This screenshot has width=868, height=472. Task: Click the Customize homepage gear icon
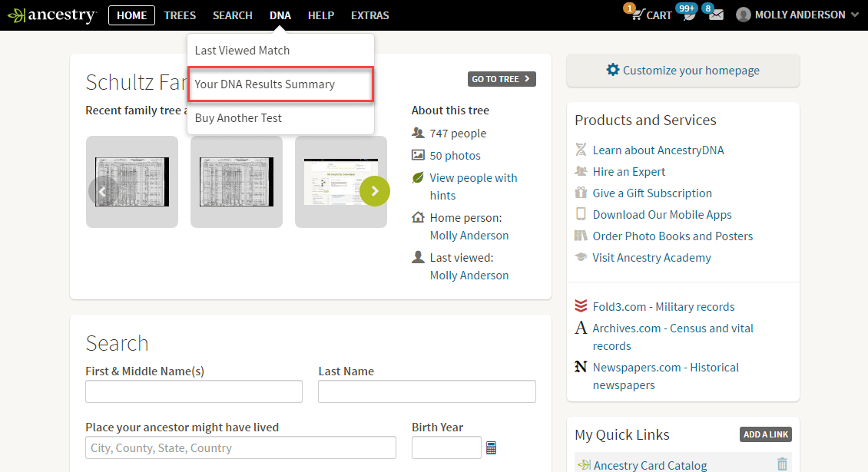(x=612, y=70)
